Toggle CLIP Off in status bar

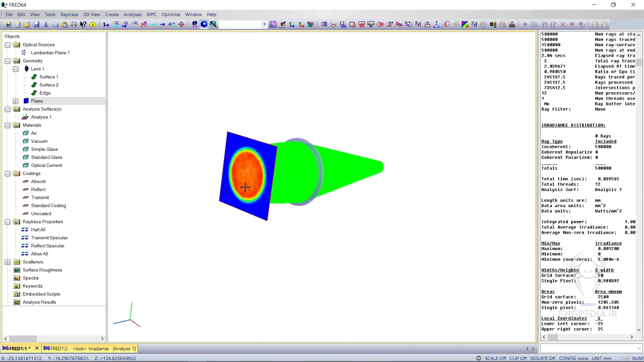click(518, 358)
